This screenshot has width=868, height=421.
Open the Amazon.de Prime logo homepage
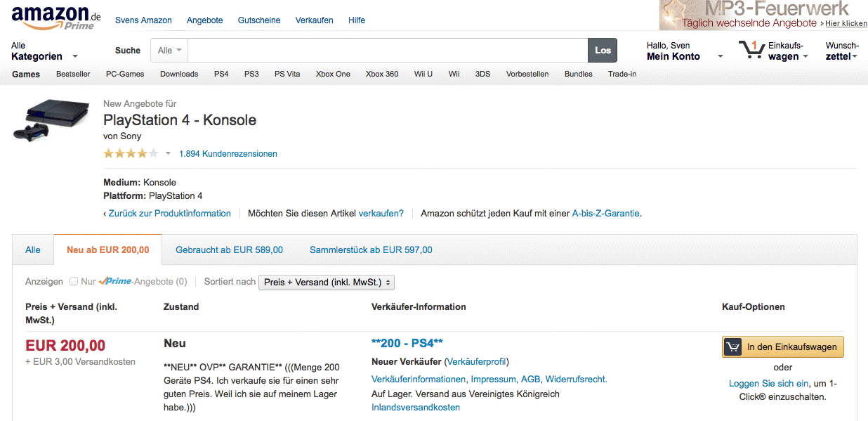click(56, 18)
